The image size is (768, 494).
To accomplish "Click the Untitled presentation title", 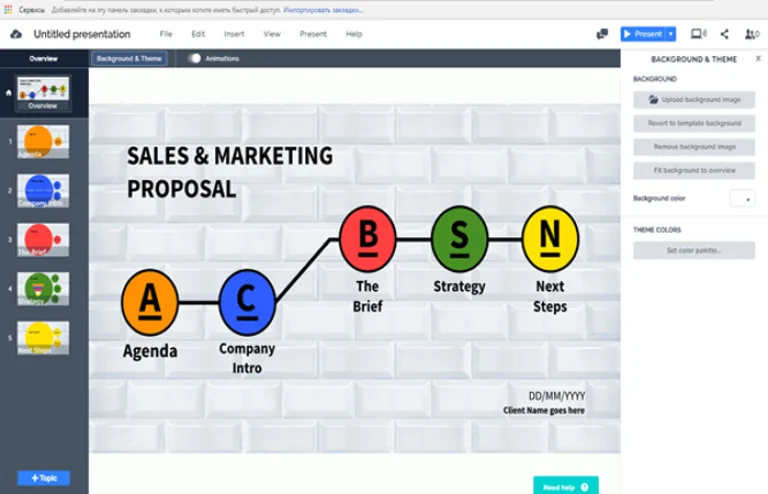I will [x=82, y=34].
